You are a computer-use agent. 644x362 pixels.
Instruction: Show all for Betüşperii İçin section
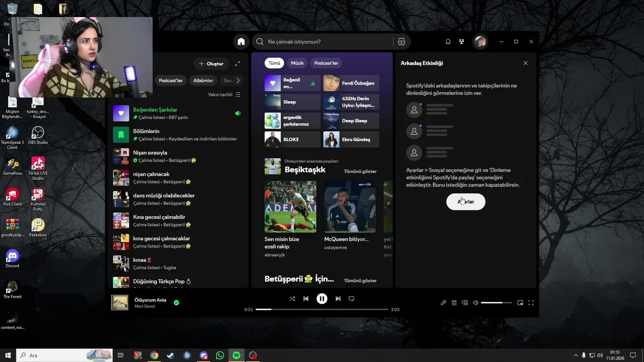[x=360, y=281]
